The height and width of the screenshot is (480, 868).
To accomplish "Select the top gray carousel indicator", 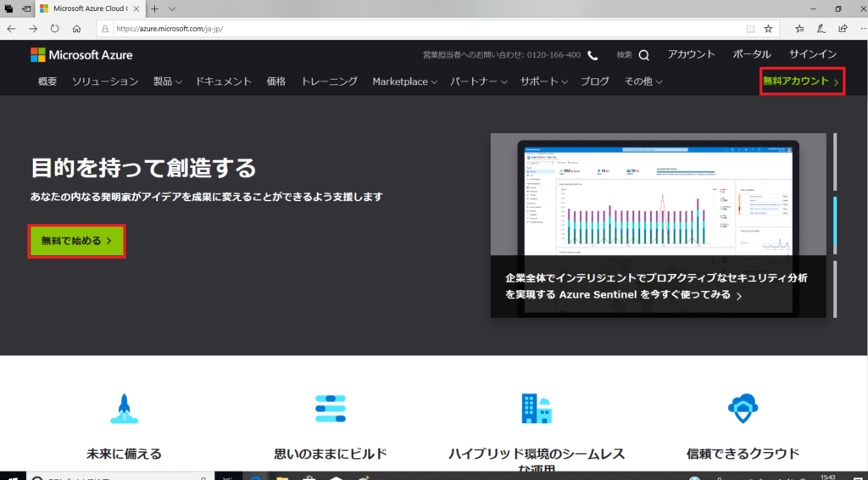I will pos(835,162).
